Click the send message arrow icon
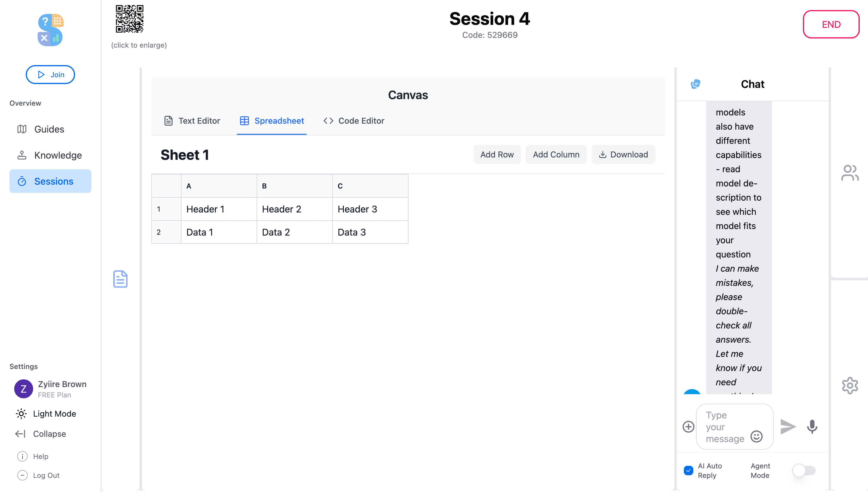Image resolution: width=868 pixels, height=493 pixels. click(x=788, y=427)
